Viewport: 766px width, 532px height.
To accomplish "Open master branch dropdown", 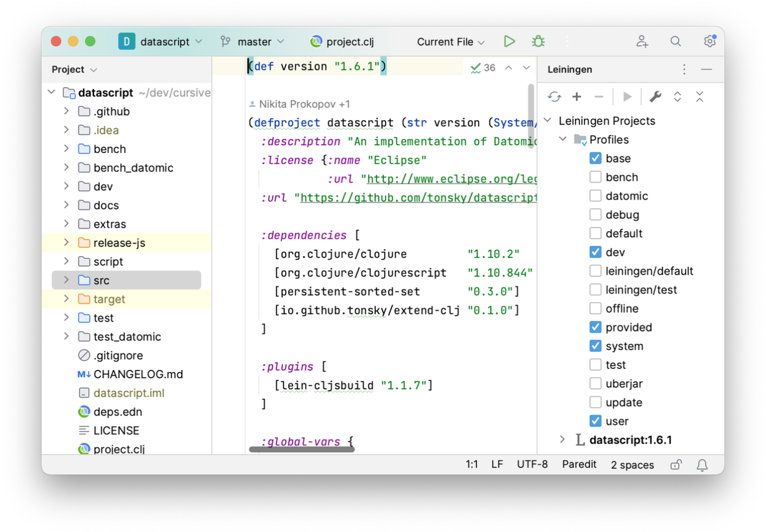I will (252, 42).
